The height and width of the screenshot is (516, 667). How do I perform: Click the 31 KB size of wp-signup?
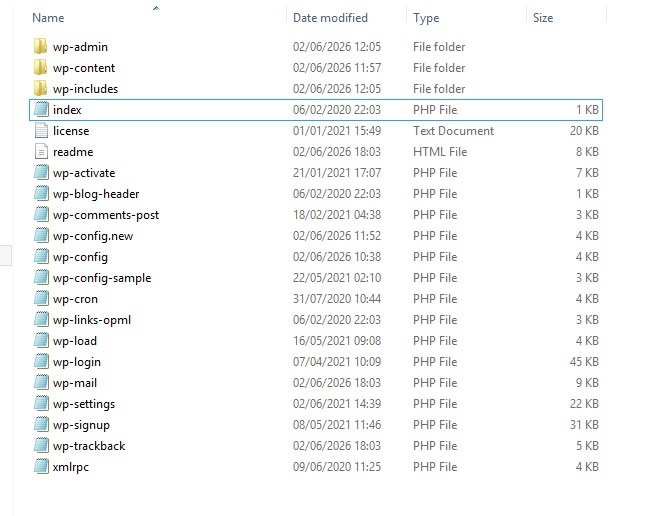(x=584, y=425)
